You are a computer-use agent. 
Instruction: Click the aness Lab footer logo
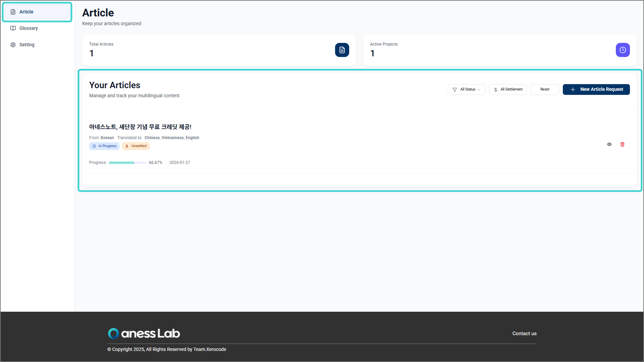coord(144,334)
